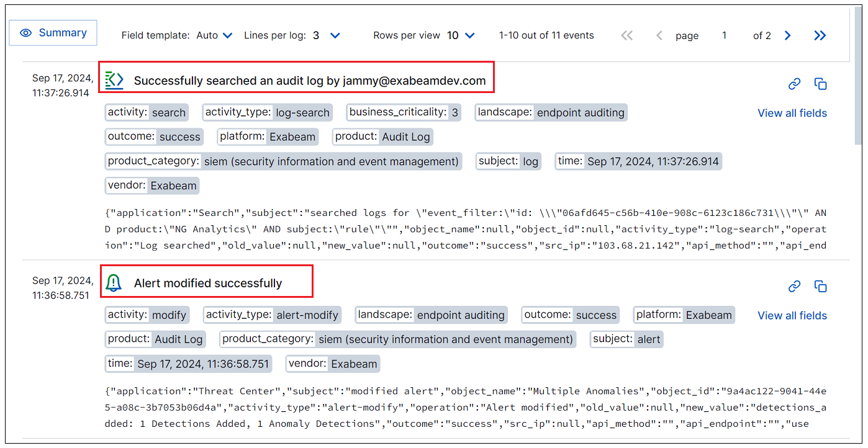Click 'platform: Exabeam' chip in first event

[268, 137]
